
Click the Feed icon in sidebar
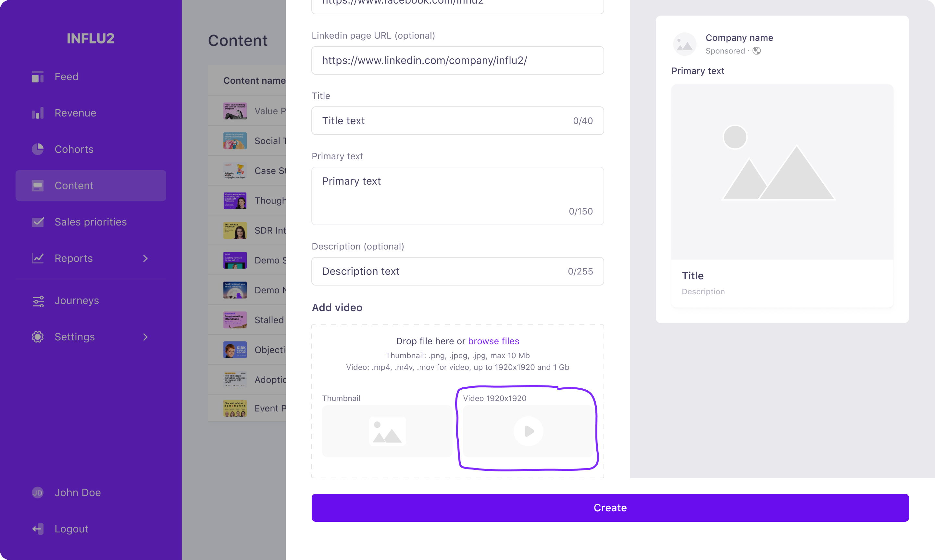(x=37, y=77)
